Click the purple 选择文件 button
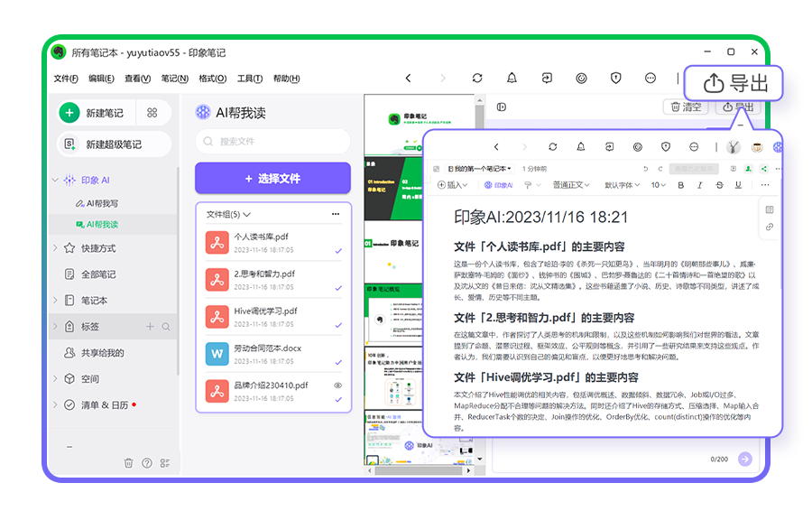 (272, 178)
